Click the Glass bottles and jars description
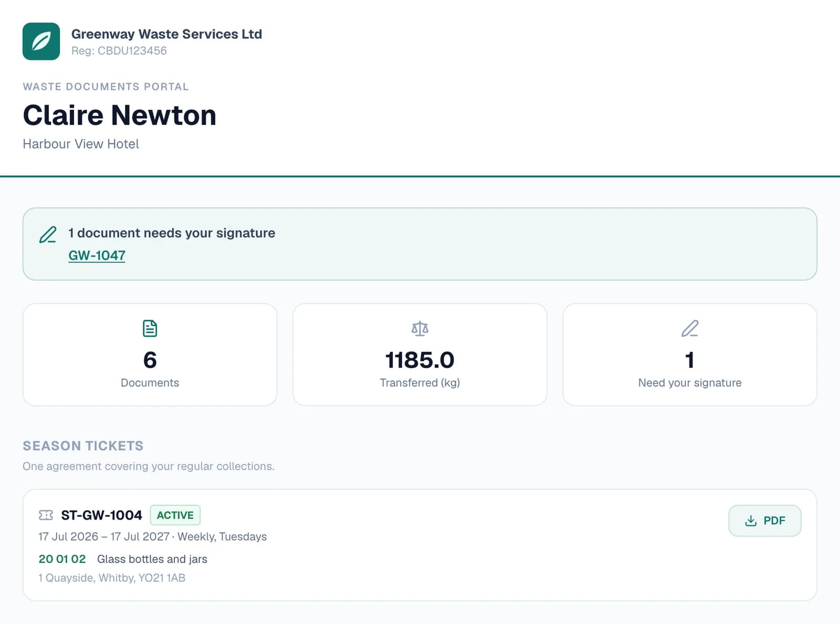 (x=152, y=559)
